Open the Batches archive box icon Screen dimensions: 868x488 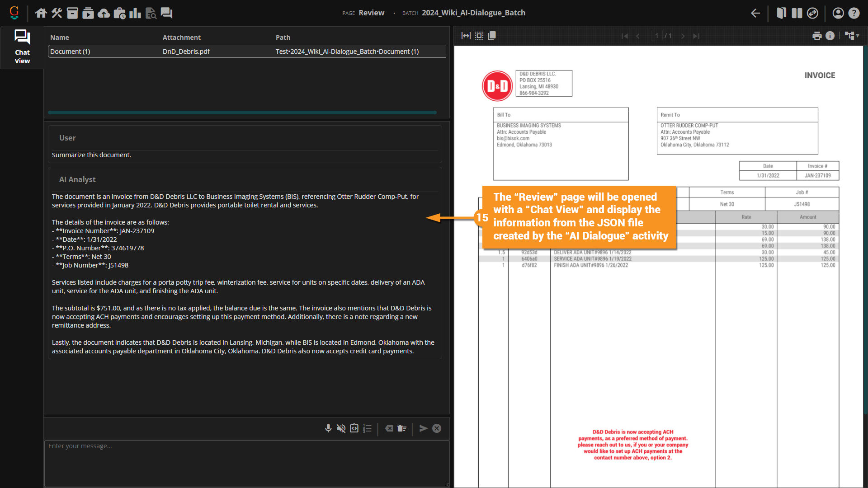[x=72, y=13]
